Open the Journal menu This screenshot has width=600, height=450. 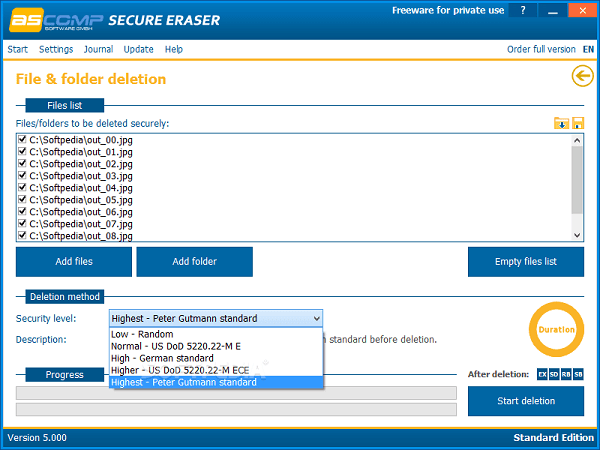98,49
